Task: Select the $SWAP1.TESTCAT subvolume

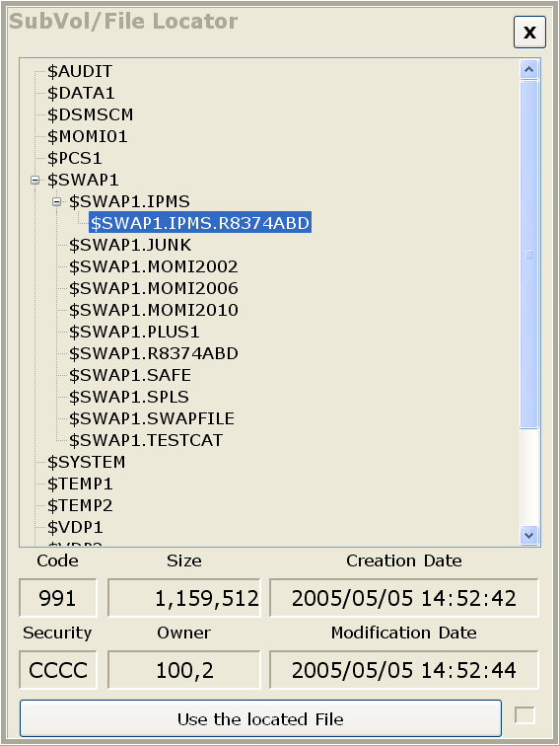Action: point(146,440)
